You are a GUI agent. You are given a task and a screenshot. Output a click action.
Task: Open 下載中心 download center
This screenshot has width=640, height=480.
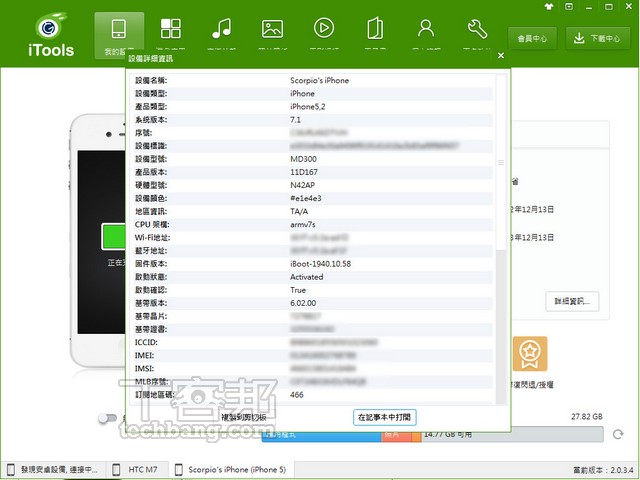click(598, 38)
